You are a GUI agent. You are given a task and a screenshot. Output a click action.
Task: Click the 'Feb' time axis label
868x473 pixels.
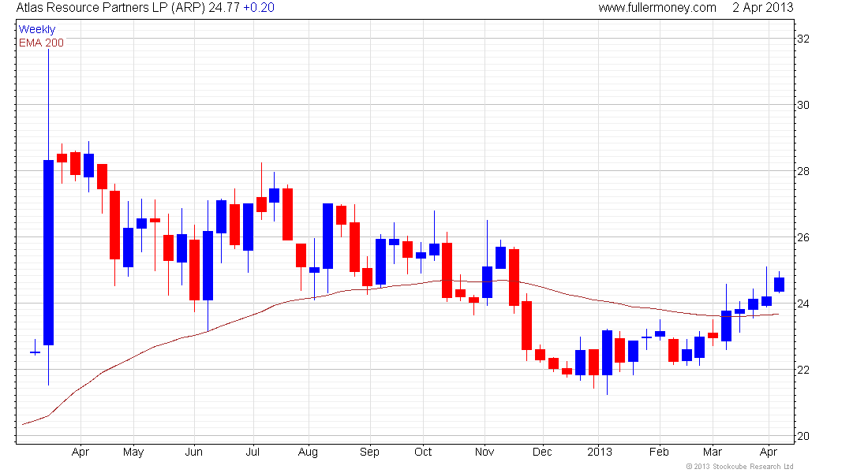[659, 452]
